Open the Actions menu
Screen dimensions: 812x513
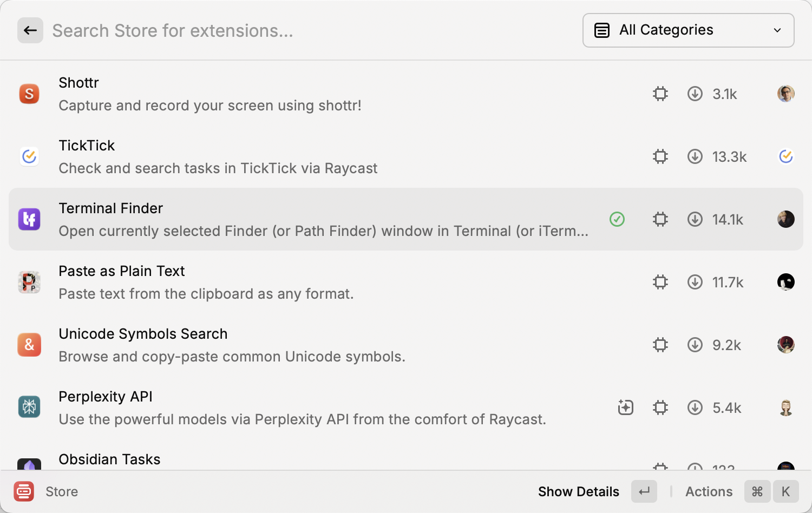pyautogui.click(x=709, y=491)
